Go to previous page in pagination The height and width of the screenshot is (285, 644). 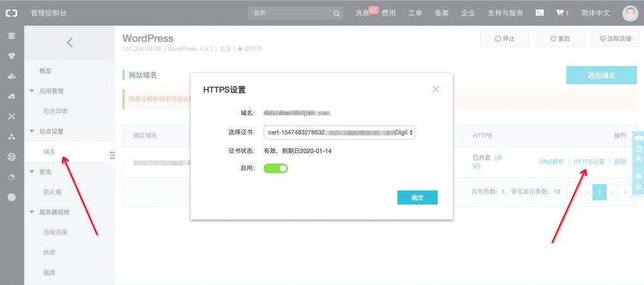pos(587,192)
